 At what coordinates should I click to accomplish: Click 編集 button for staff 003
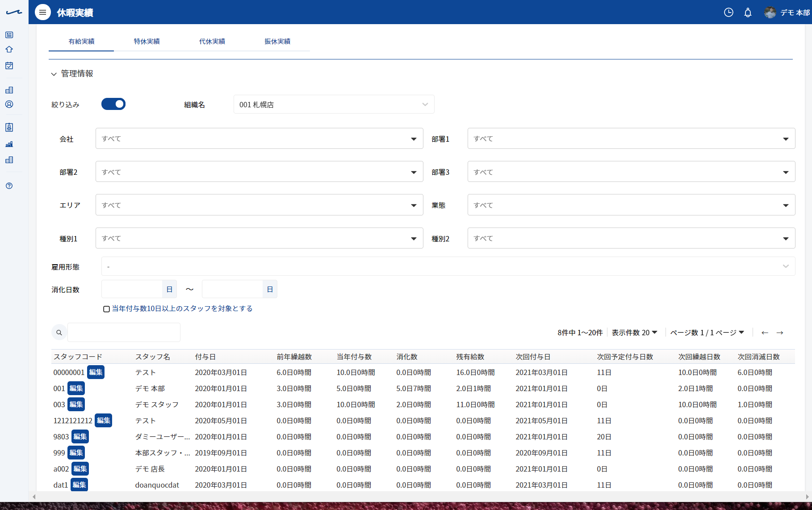[x=76, y=405]
